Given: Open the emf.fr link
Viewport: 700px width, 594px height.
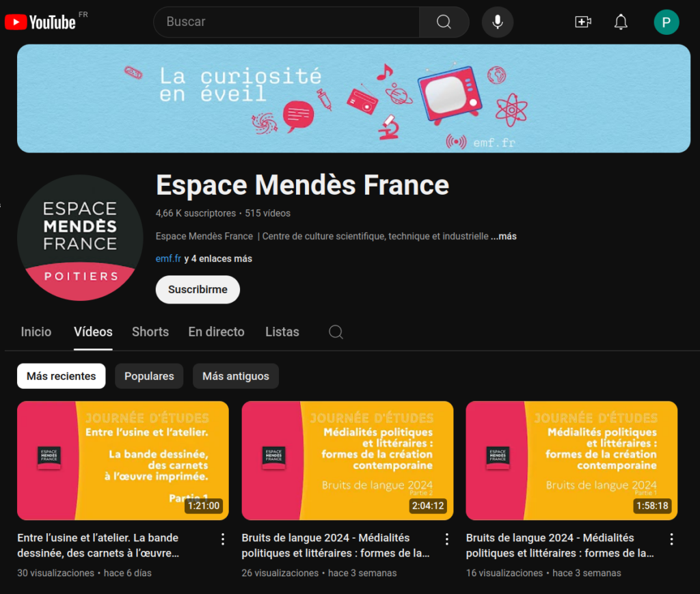Looking at the screenshot, I should (168, 258).
